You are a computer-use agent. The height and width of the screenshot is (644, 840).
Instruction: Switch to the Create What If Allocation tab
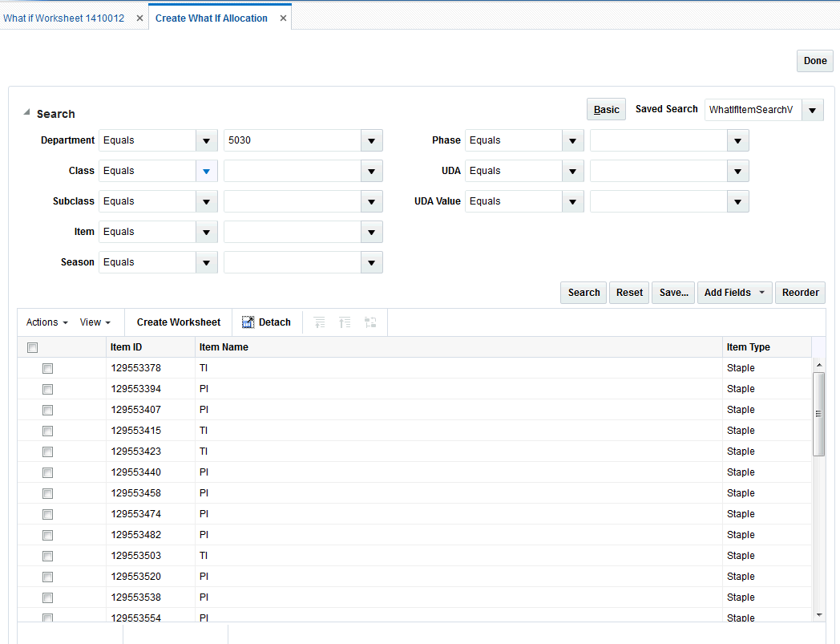[211, 17]
